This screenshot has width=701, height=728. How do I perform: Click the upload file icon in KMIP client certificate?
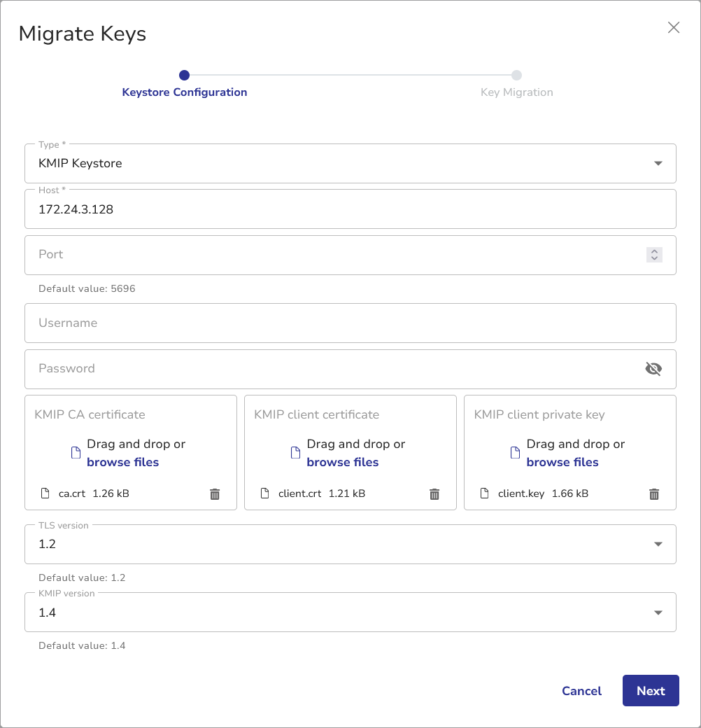(296, 453)
